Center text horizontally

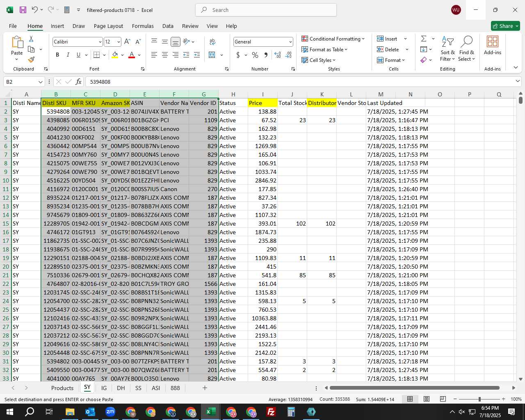[x=164, y=55]
